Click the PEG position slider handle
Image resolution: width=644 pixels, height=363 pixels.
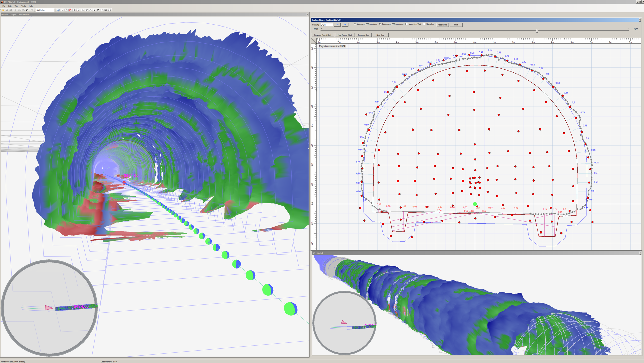coord(537,31)
